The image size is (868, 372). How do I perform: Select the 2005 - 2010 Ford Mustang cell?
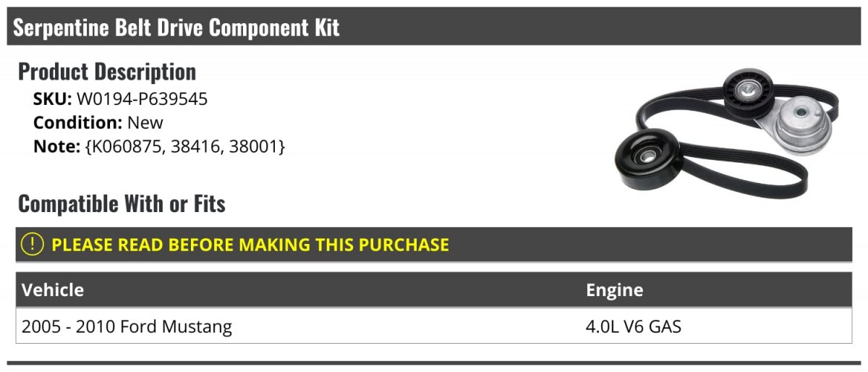127,326
